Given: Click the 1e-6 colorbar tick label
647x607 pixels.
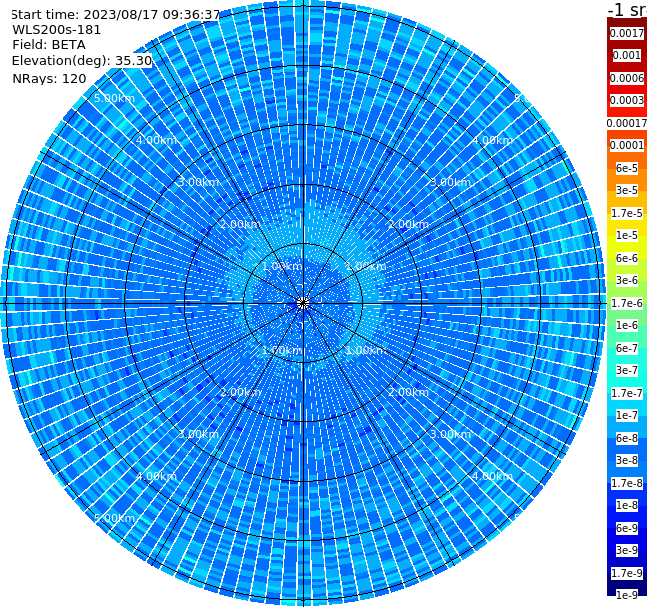Looking at the screenshot, I should tap(627, 325).
